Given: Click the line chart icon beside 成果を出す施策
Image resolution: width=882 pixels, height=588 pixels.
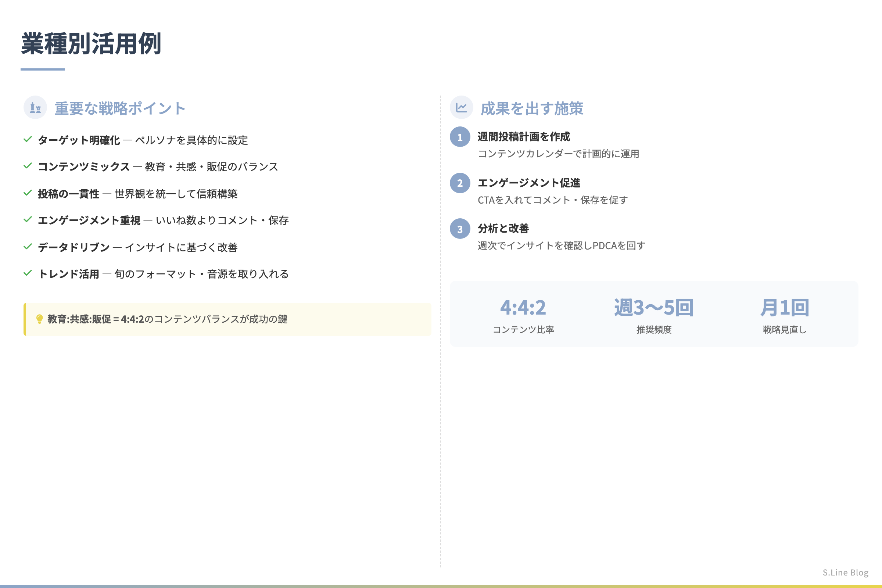Looking at the screenshot, I should tap(461, 108).
